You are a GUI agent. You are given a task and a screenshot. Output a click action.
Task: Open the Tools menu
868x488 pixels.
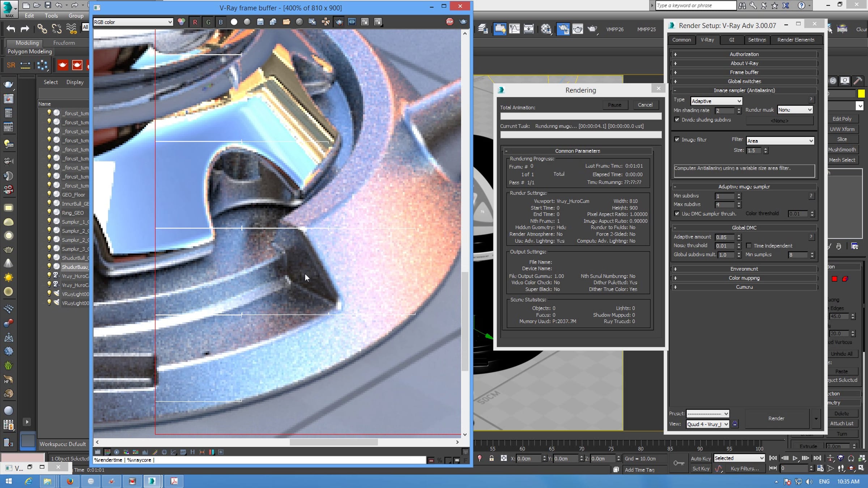(51, 16)
